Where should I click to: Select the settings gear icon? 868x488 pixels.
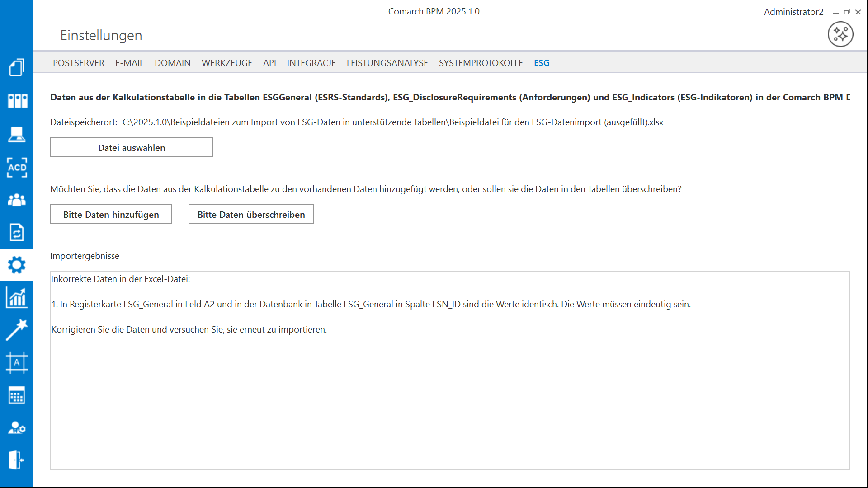(x=17, y=265)
